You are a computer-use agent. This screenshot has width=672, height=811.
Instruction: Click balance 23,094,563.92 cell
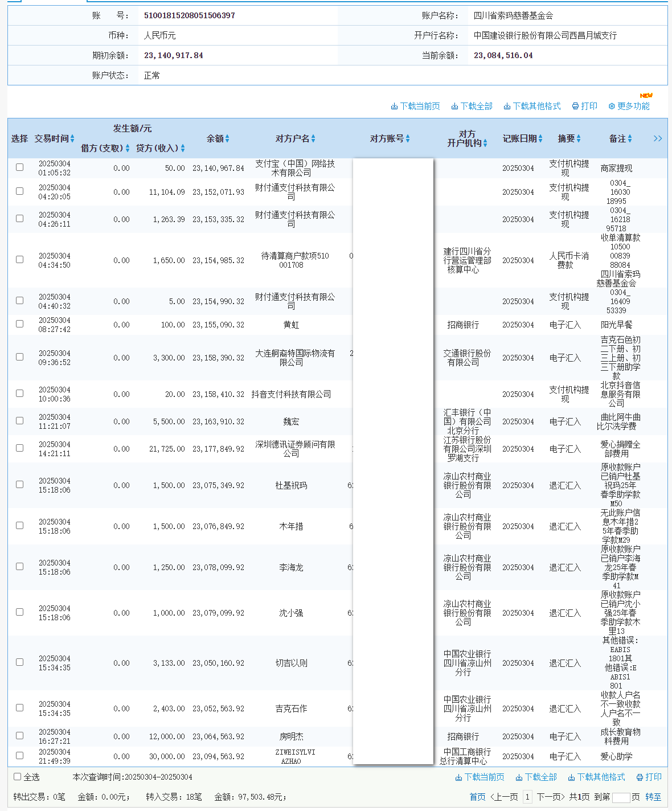tap(218, 756)
